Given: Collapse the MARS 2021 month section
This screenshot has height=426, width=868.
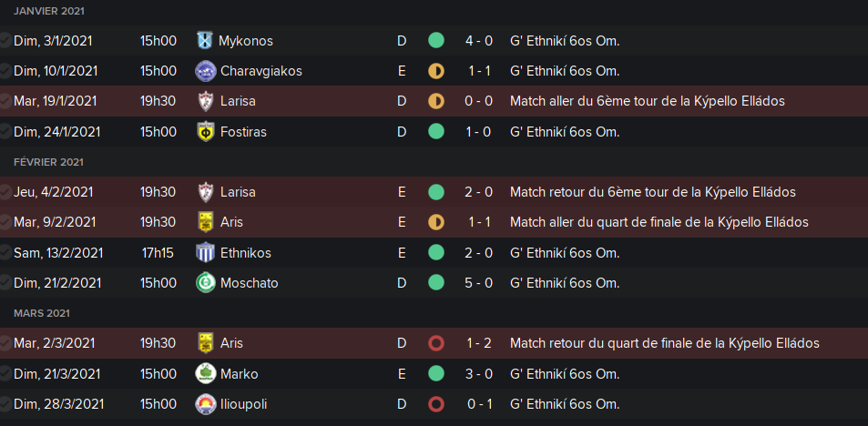Looking at the screenshot, I should 42,313.
